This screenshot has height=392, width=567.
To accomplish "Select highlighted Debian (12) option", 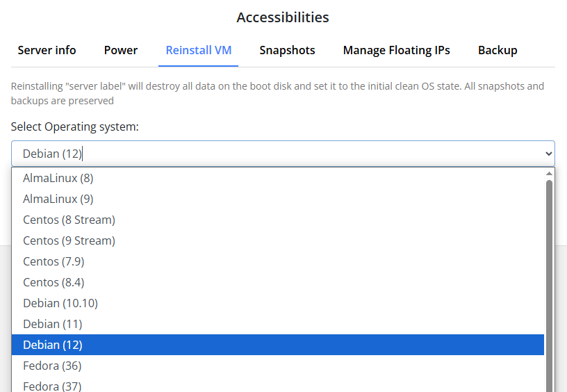I will click(x=53, y=345).
